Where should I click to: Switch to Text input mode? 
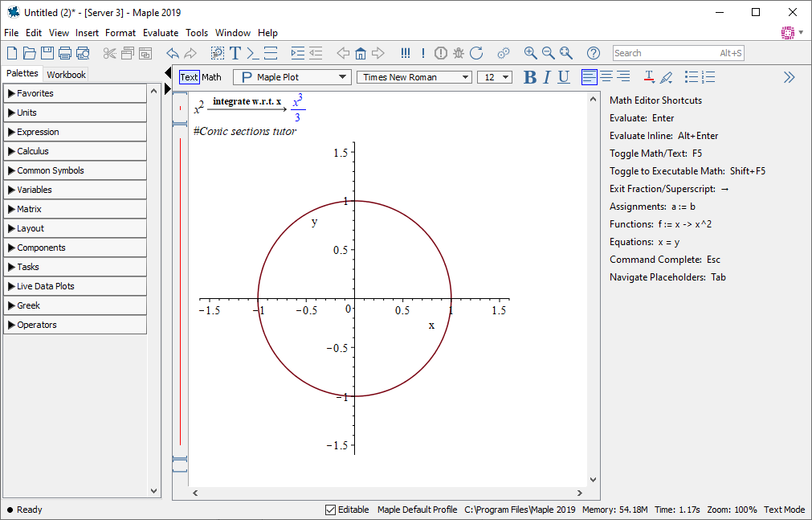coord(189,77)
